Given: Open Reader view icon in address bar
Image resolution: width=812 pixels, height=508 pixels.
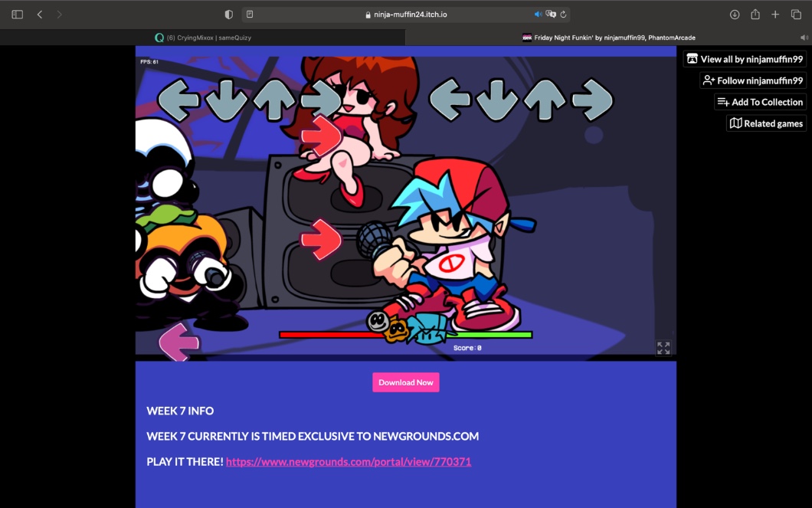Looking at the screenshot, I should (250, 15).
